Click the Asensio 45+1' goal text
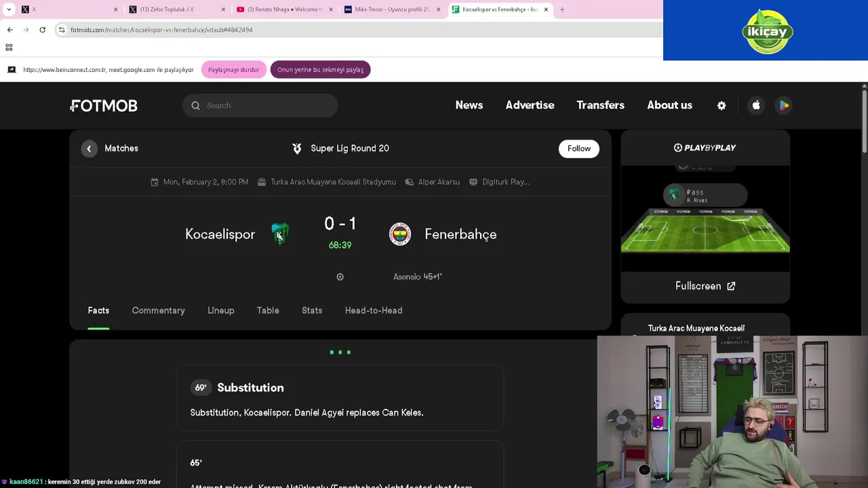 418,277
